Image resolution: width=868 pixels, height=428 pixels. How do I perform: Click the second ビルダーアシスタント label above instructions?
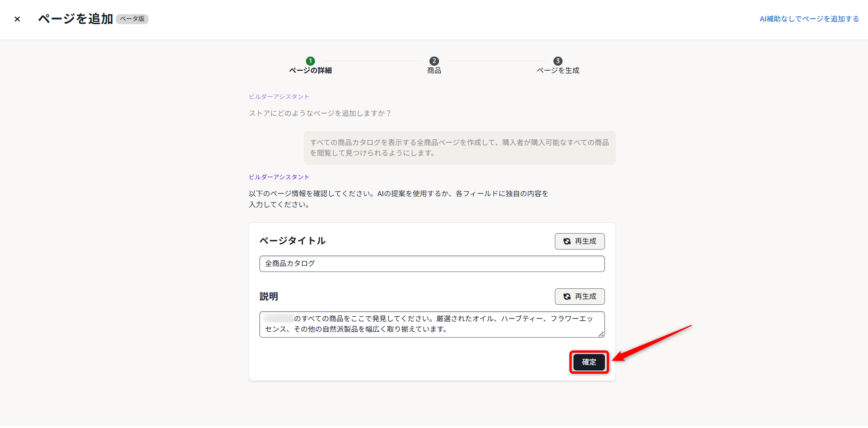279,177
